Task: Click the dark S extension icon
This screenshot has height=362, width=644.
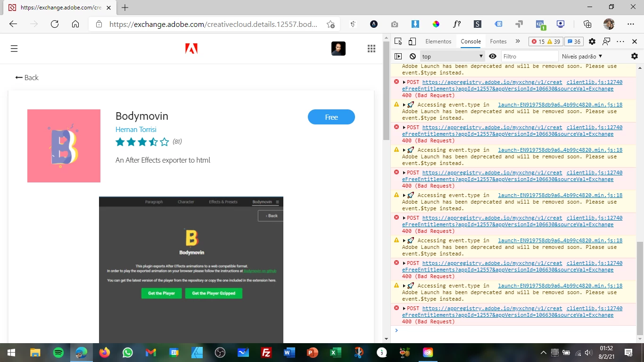Action: [x=478, y=24]
